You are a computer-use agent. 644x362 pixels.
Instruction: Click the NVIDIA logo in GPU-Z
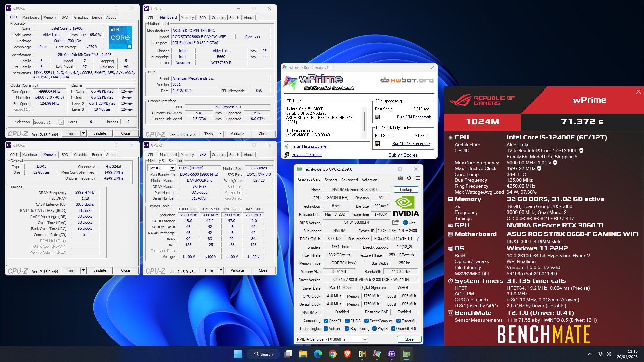406,206
